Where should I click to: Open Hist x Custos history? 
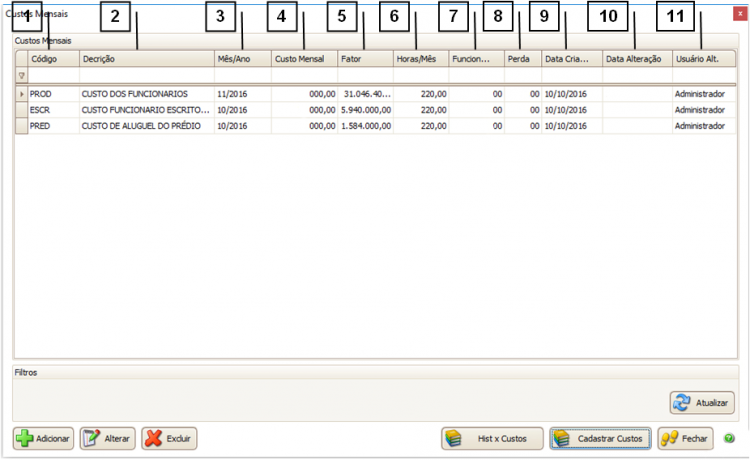(492, 439)
